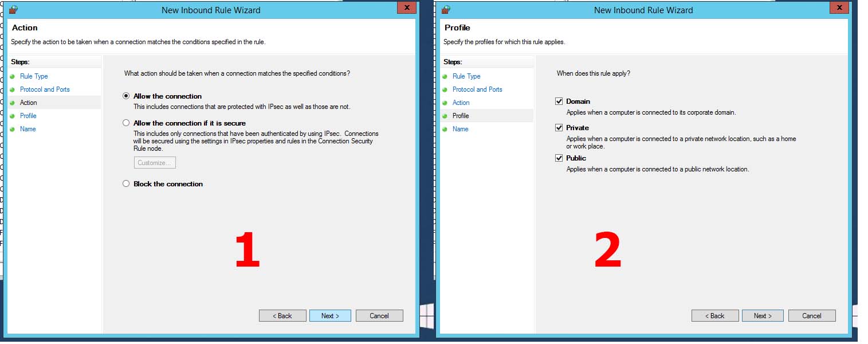Open Protocol and Ports step in Action wizard
868x344 pixels.
[x=45, y=89]
